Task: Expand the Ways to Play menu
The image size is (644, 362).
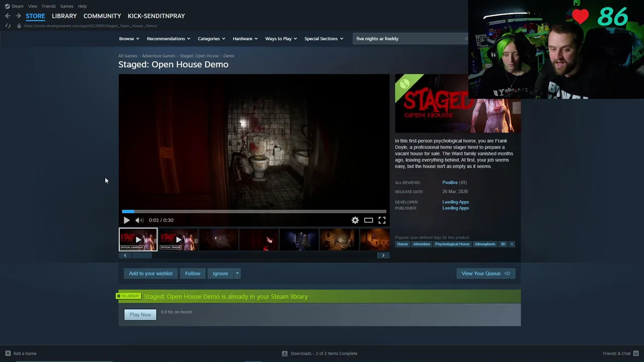Action: [281, 39]
